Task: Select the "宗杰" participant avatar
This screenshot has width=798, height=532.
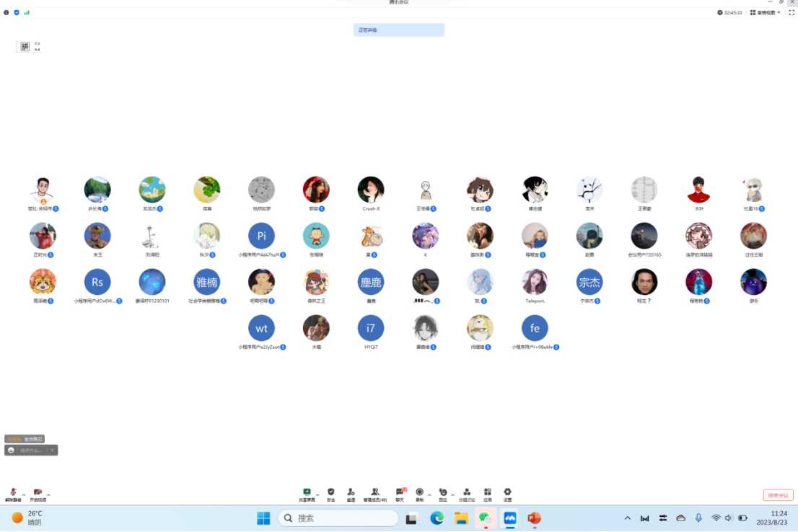Action: [589, 282]
